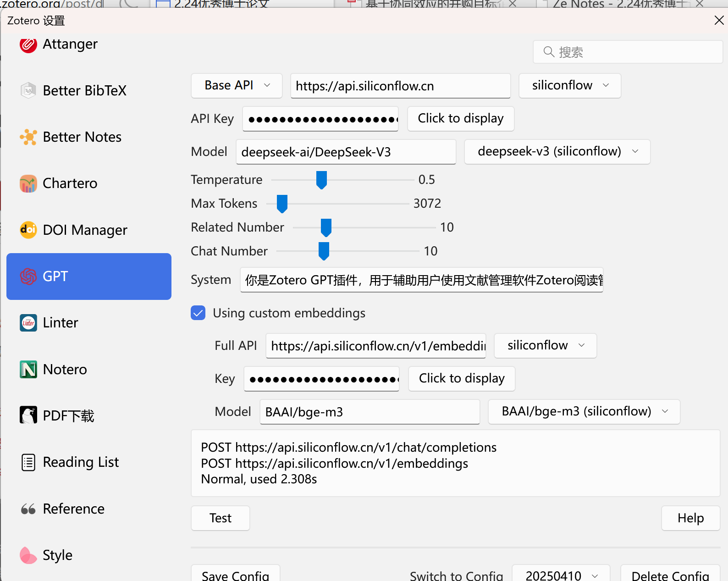The width and height of the screenshot is (728, 581).
Task: Click the Reading List icon
Action: coord(28,462)
